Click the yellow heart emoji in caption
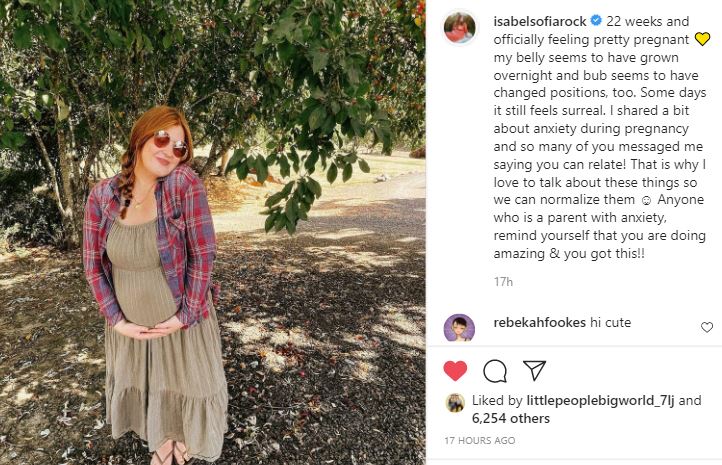 pyautogui.click(x=702, y=40)
